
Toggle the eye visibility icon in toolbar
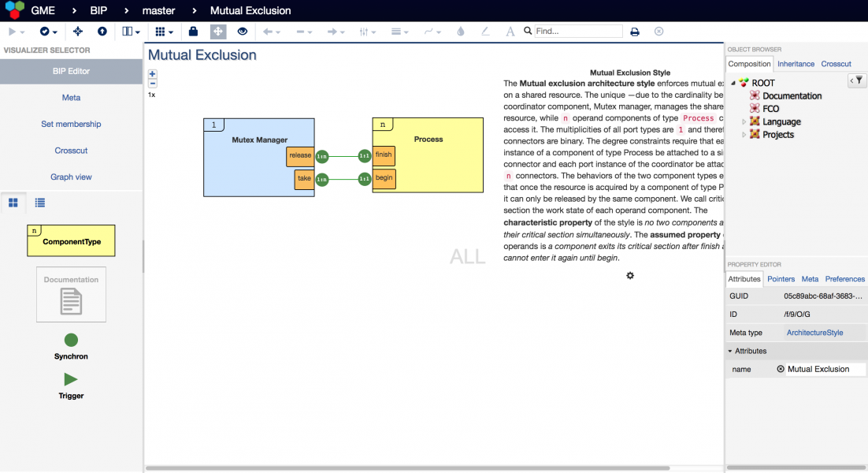[x=243, y=32]
